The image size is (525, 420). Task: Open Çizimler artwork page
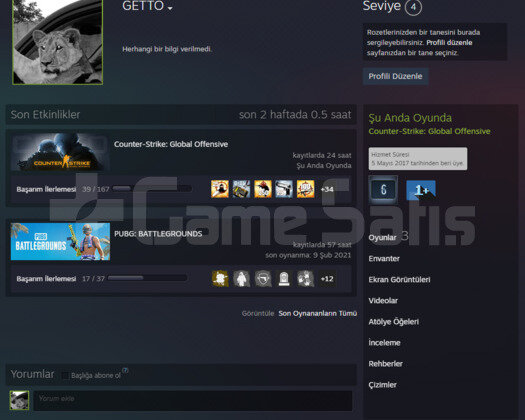[x=382, y=385]
